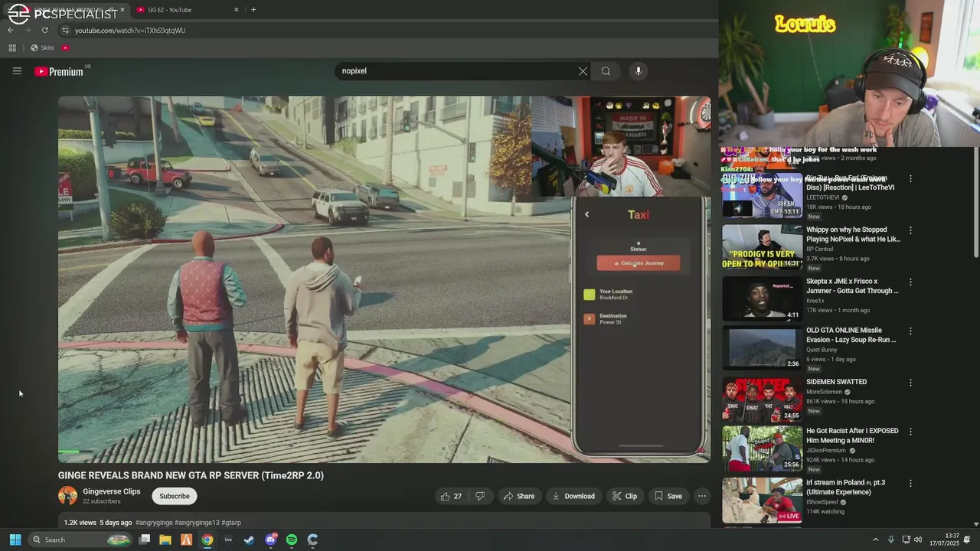The image size is (980, 551).
Task: Seek on the video progress bar
Action: (384, 452)
